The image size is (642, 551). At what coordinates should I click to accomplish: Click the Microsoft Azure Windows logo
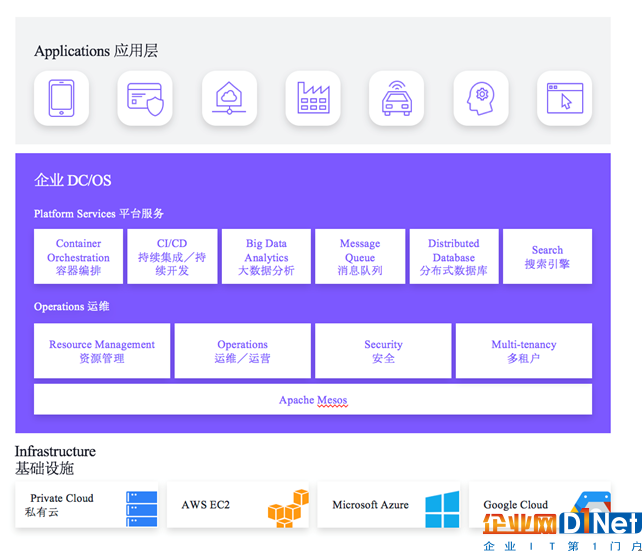(x=442, y=509)
